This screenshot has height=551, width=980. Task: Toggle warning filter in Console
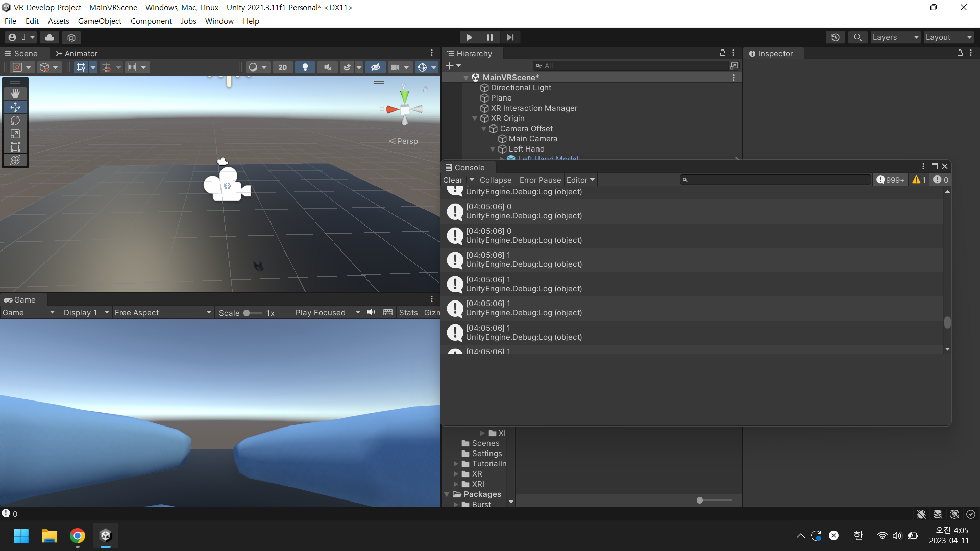coord(919,180)
